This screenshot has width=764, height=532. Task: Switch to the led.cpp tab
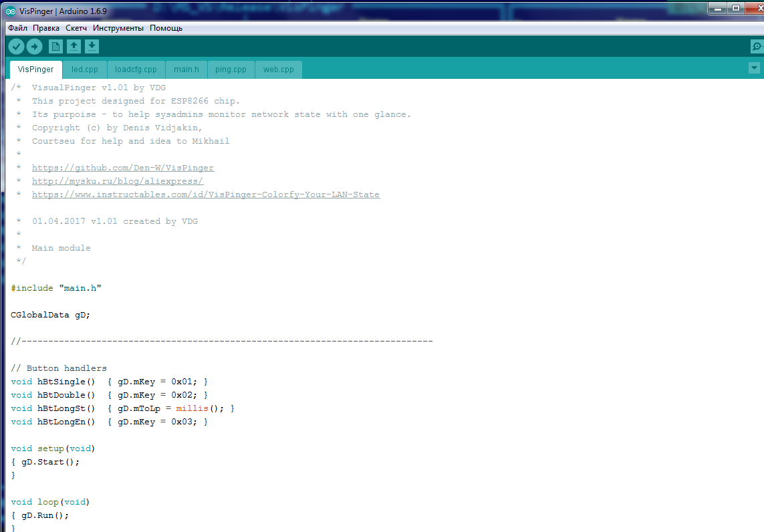point(85,70)
